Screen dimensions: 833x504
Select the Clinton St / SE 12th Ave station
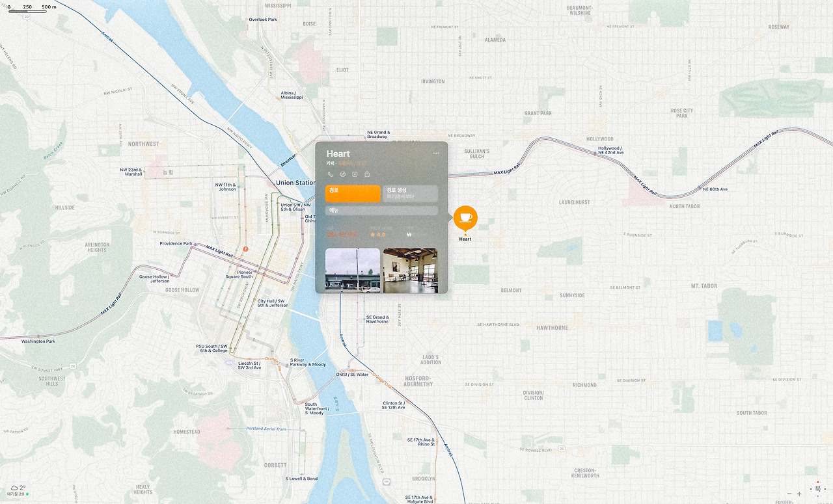(x=394, y=405)
